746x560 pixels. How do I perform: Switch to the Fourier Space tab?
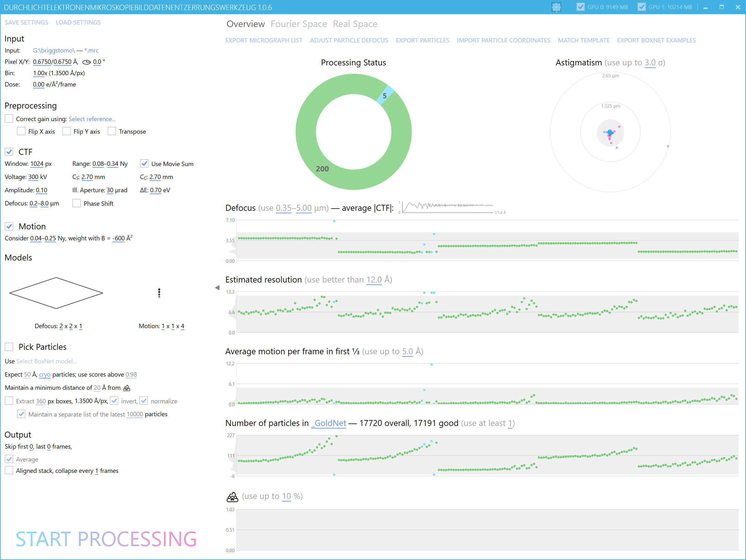click(x=299, y=24)
